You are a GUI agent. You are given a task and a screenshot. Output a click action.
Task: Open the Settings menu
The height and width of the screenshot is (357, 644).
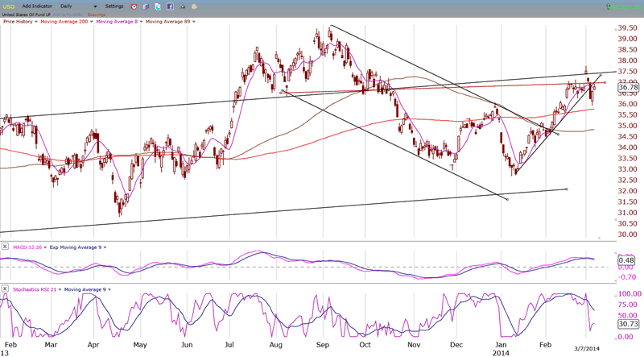(116, 6)
